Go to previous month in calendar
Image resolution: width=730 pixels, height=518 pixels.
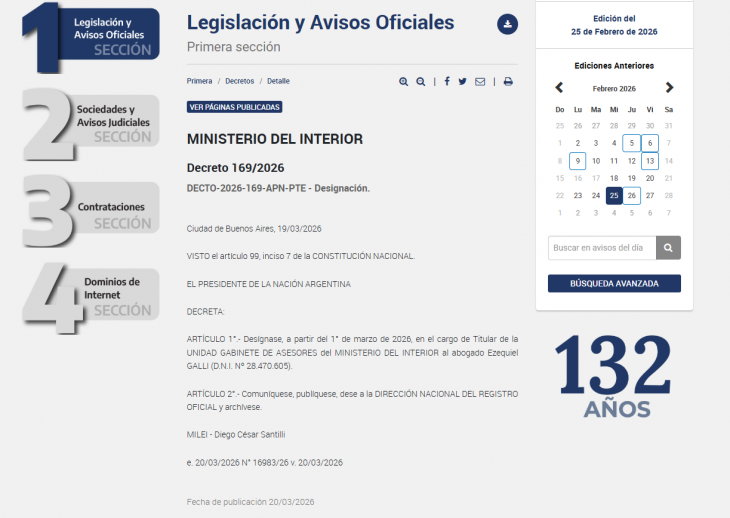(x=559, y=88)
